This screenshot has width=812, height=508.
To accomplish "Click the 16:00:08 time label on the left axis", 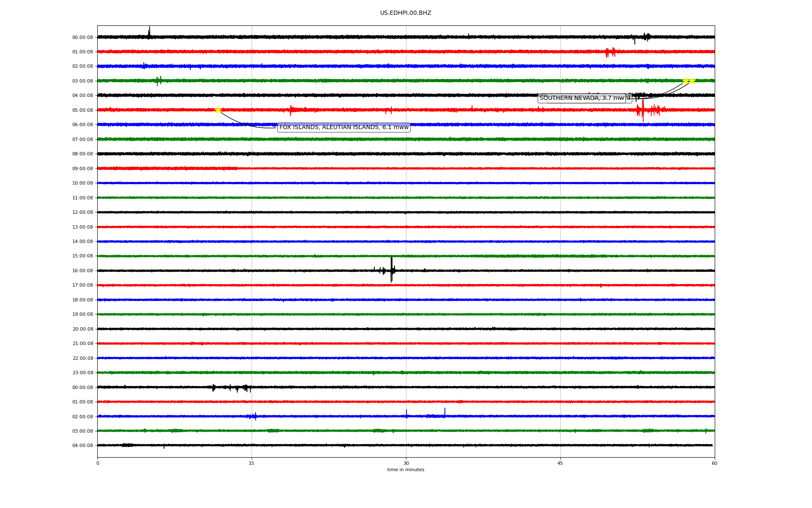I will tap(82, 271).
